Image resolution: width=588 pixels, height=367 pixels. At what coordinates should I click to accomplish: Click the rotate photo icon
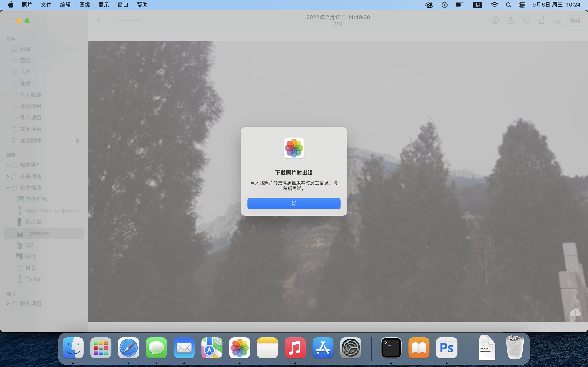click(x=542, y=21)
